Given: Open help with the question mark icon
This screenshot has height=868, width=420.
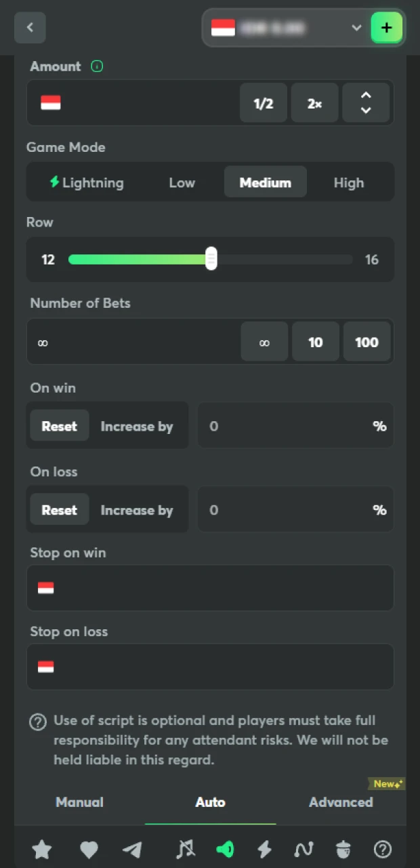Looking at the screenshot, I should pyautogui.click(x=382, y=849).
